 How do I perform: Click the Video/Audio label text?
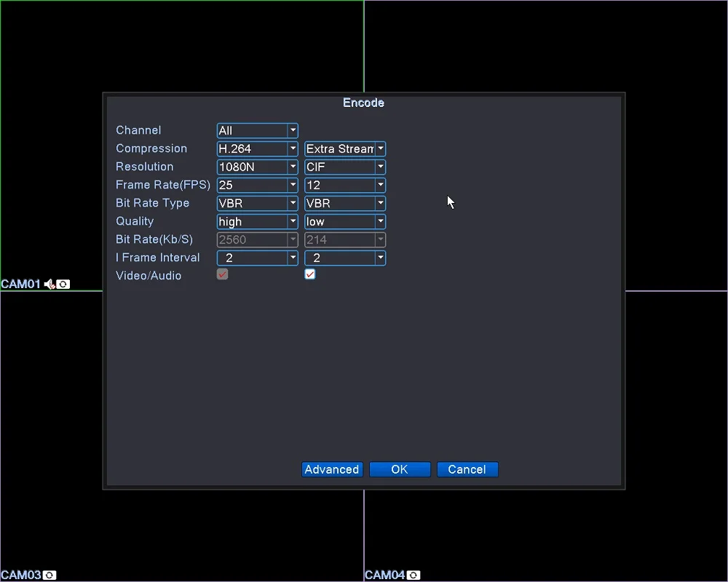pos(149,275)
